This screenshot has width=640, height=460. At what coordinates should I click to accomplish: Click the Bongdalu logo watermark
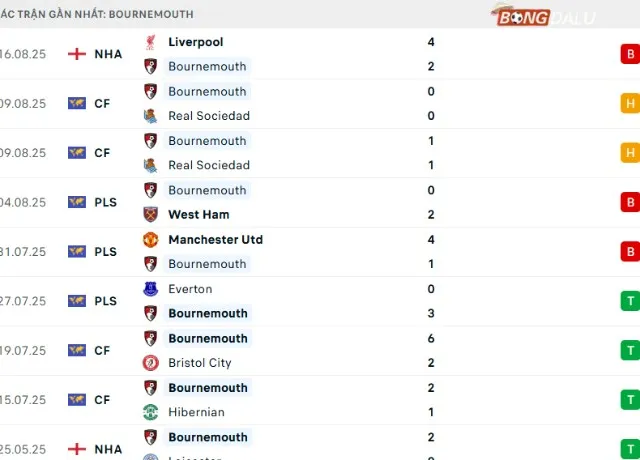544,16
